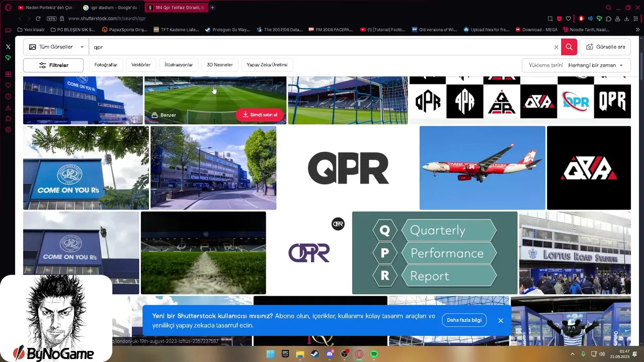Switch to the 'qpr stadium' Google tab
This screenshot has width=644, height=362.
111,8
